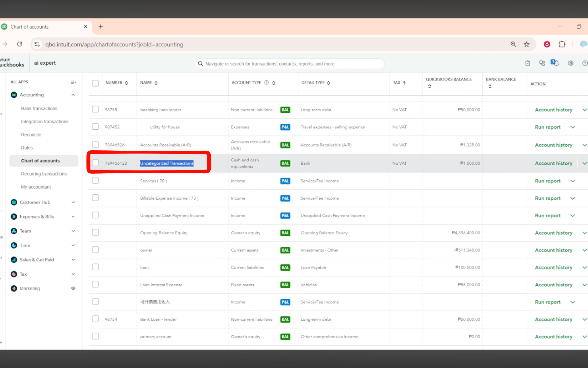Click the red extension icon in toolbar
This screenshot has height=368, width=588.
547,44
